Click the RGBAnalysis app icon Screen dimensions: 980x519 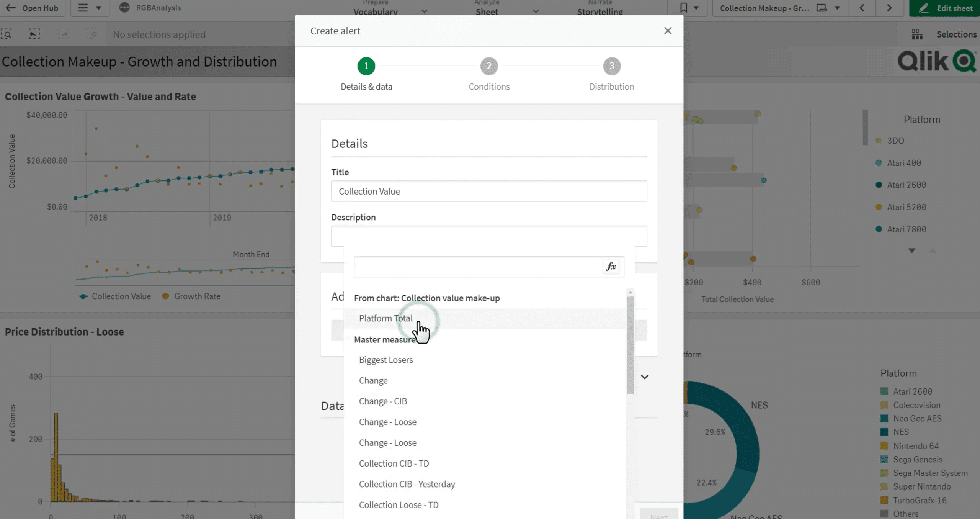[124, 8]
